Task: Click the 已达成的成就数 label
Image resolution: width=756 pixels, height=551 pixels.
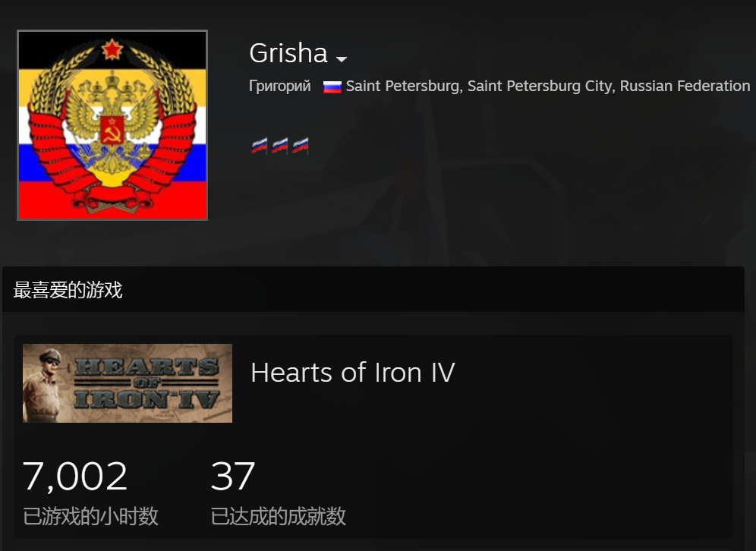Action: pos(279,516)
